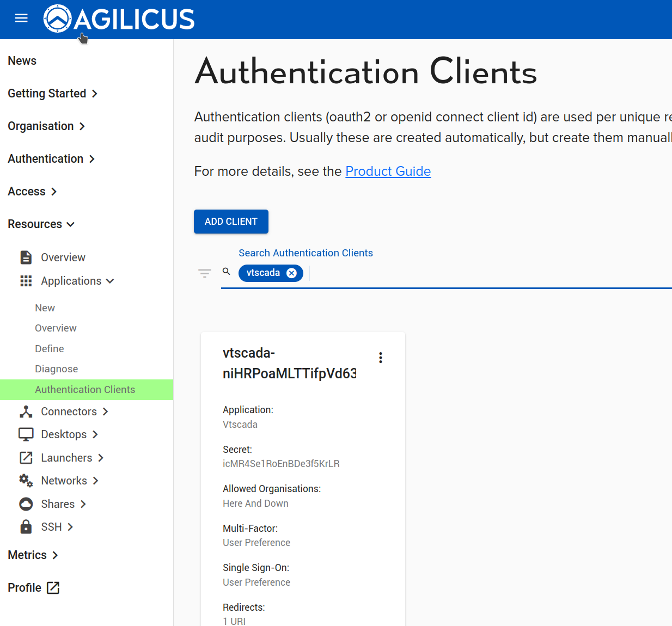Remove the vtscada search chip

[292, 273]
